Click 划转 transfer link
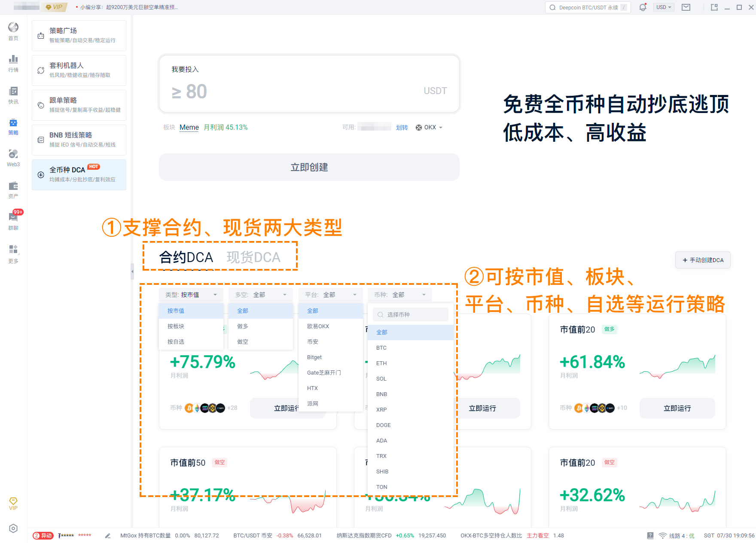The image size is (756, 543). click(x=402, y=128)
